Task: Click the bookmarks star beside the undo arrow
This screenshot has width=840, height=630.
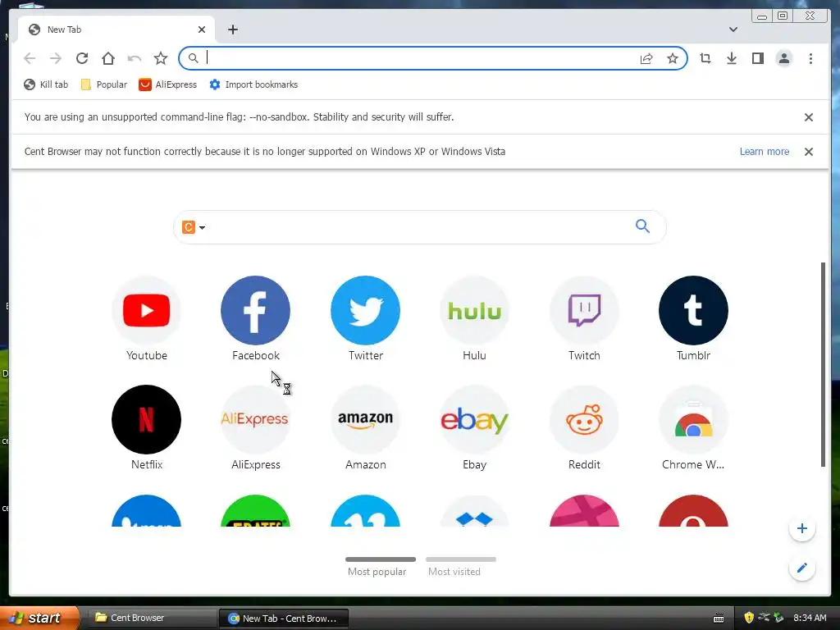Action: [161, 58]
